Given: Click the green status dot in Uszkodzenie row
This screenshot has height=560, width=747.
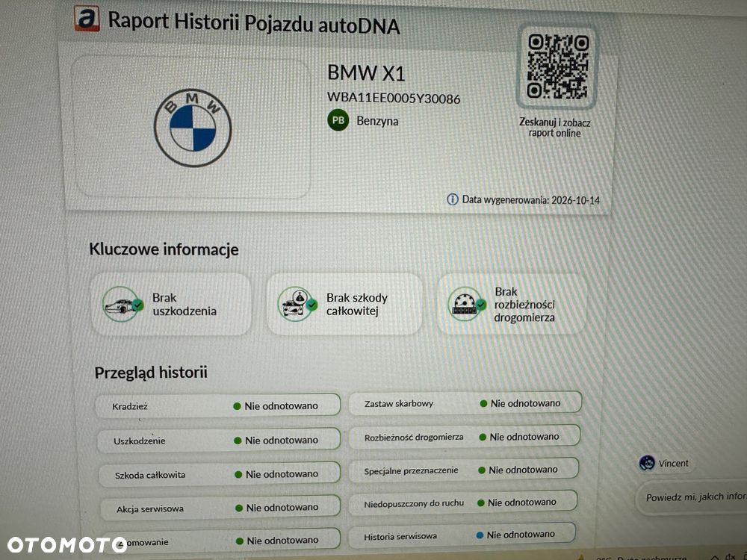Looking at the screenshot, I should 238,441.
